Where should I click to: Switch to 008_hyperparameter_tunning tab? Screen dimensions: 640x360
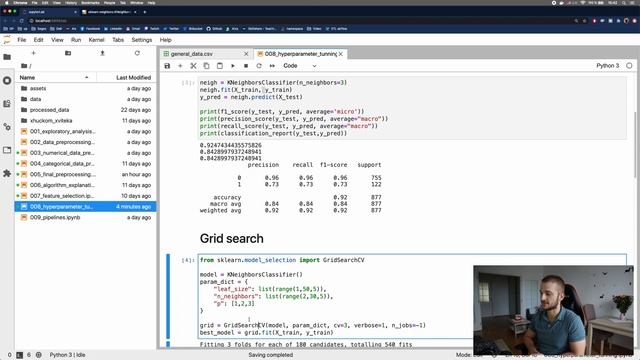click(300, 54)
